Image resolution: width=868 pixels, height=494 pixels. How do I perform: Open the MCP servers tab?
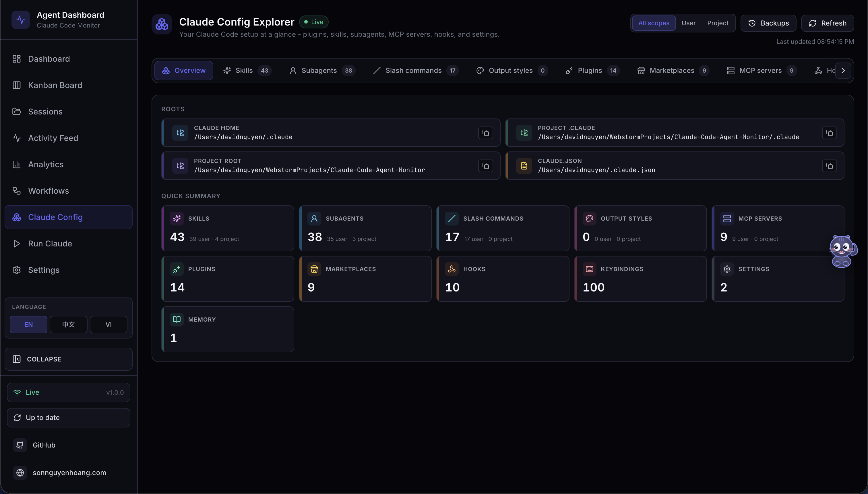coord(762,71)
